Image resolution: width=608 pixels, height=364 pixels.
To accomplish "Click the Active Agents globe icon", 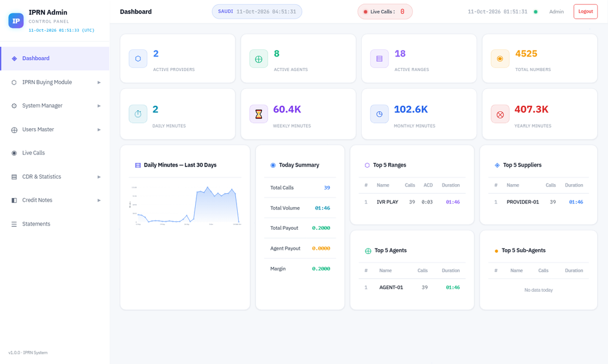I will click(x=258, y=58).
